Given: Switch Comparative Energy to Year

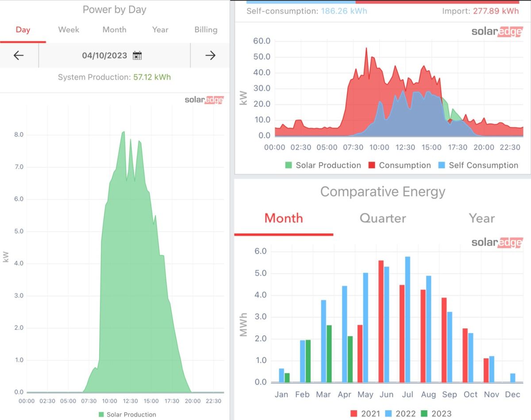Looking at the screenshot, I should coord(482,218).
